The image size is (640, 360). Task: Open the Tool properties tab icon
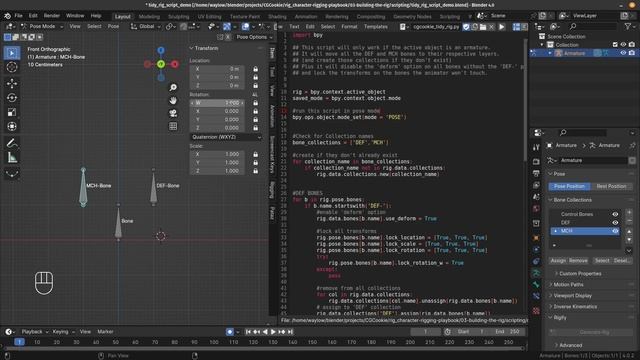click(536, 147)
